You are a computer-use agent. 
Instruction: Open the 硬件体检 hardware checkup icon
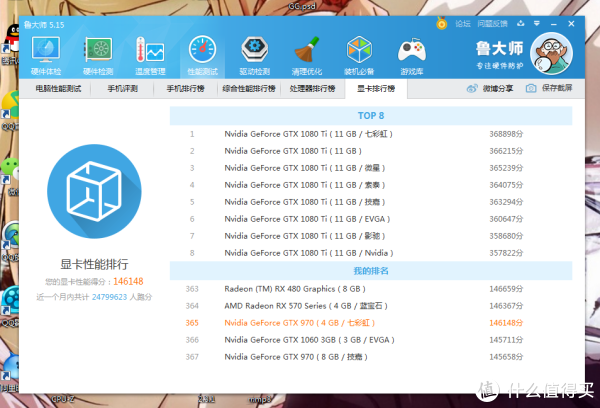click(x=46, y=55)
